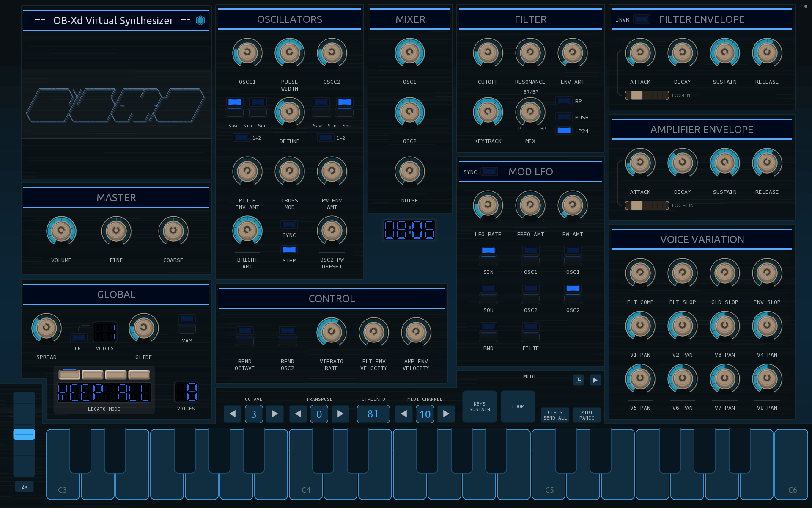Click the Bright Amt knob
This screenshot has width=812, height=508.
click(x=247, y=231)
